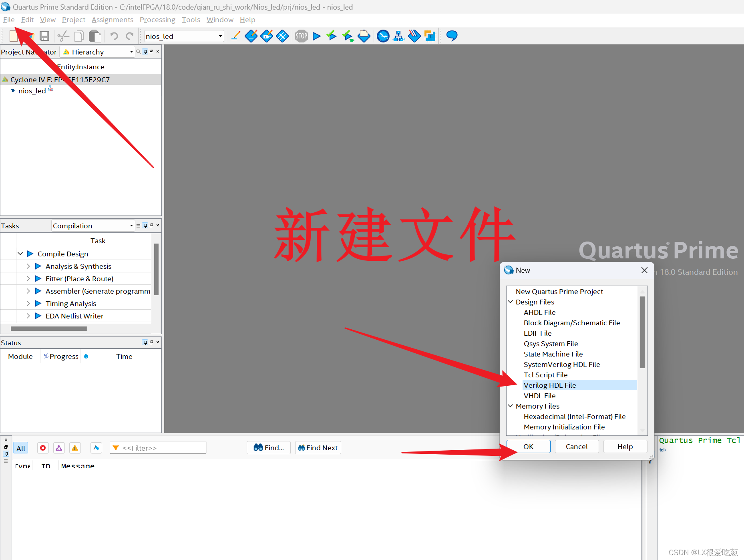This screenshot has width=744, height=560.
Task: Click the New dialog list scrollbar
Action: [642, 332]
